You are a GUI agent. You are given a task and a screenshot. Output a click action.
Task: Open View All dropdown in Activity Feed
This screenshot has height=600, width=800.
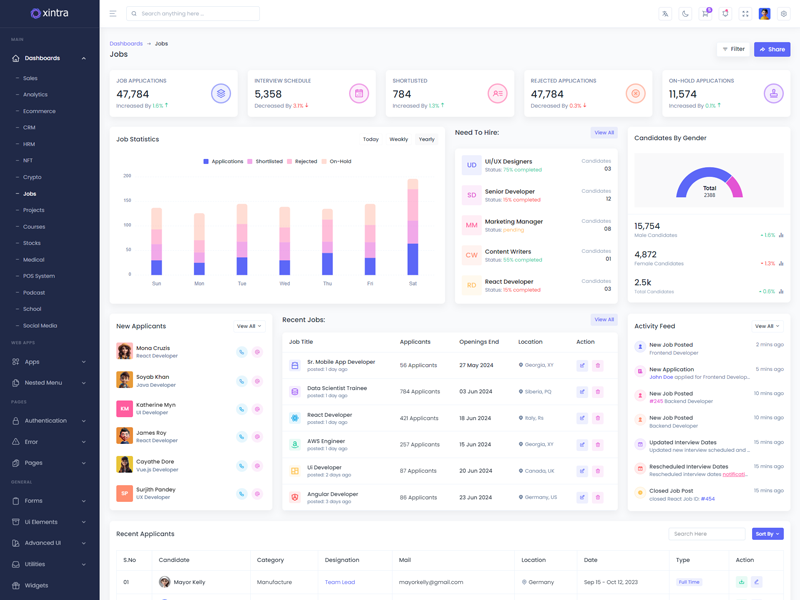[767, 326]
